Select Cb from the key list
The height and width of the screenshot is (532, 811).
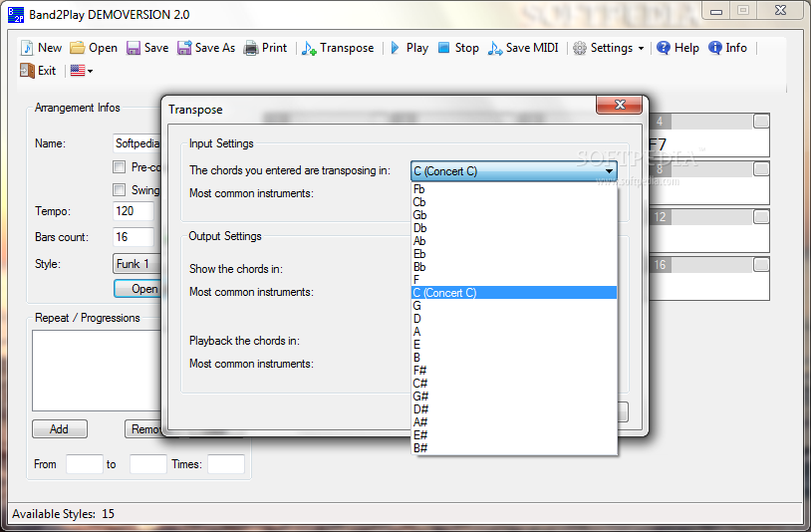[514, 202]
